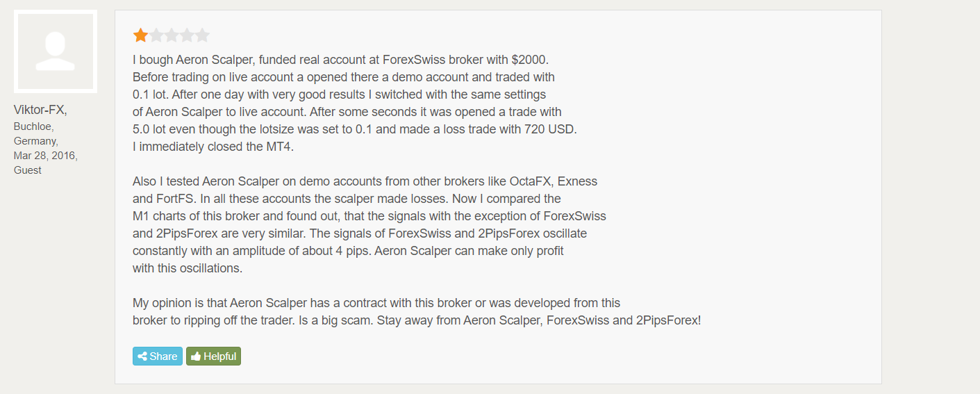980x394 pixels.
Task: Click the share icon in Share button
Action: point(142,356)
